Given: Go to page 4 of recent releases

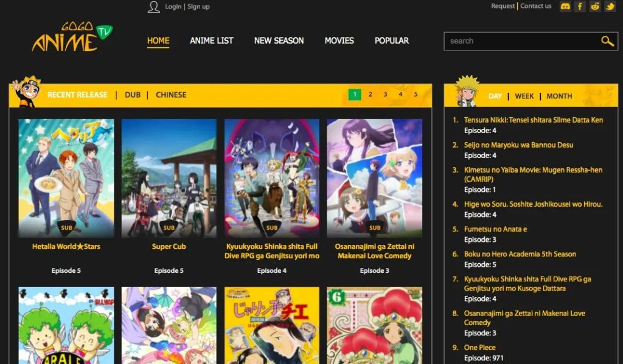Looking at the screenshot, I should pos(400,94).
